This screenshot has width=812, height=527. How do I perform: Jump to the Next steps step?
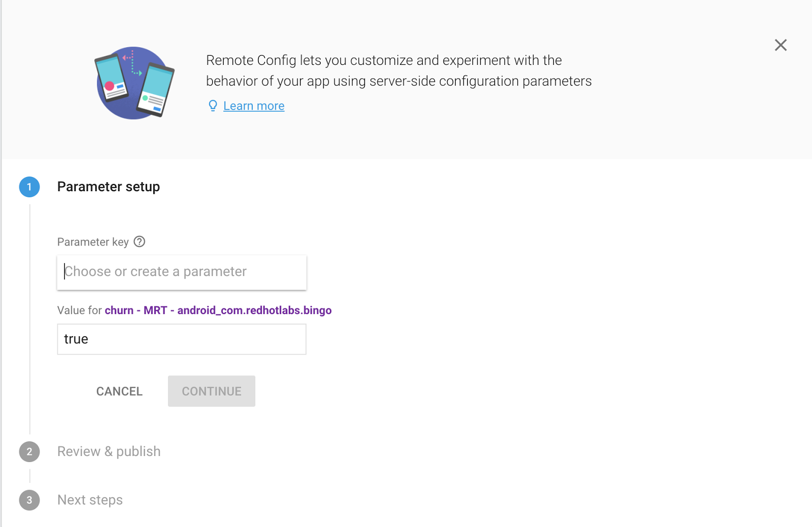pos(90,500)
